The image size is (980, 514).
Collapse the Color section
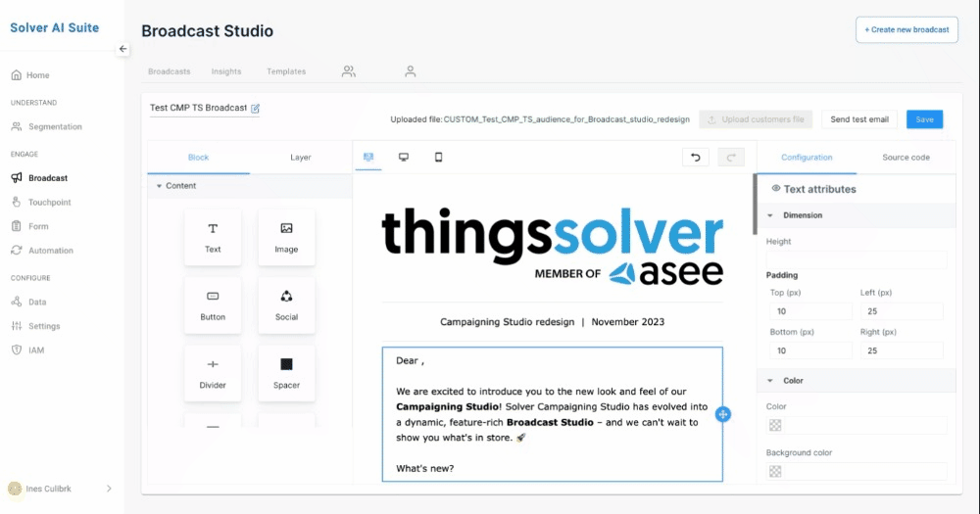tap(770, 381)
